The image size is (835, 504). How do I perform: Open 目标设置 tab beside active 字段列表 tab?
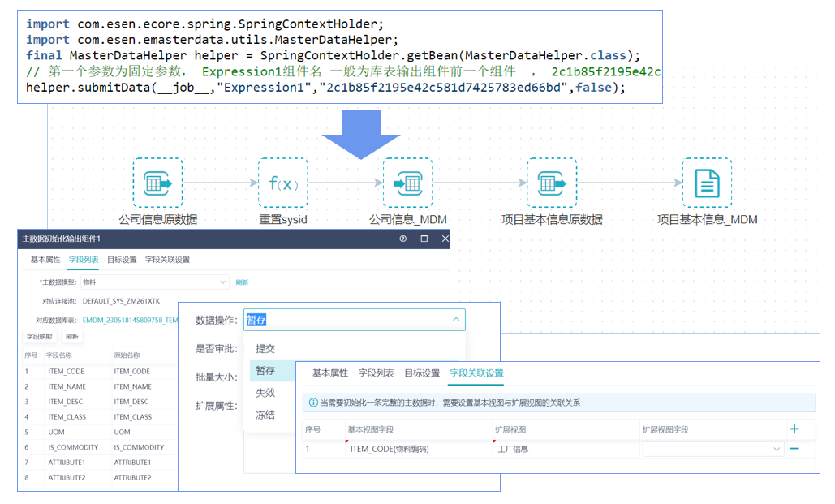point(122,261)
